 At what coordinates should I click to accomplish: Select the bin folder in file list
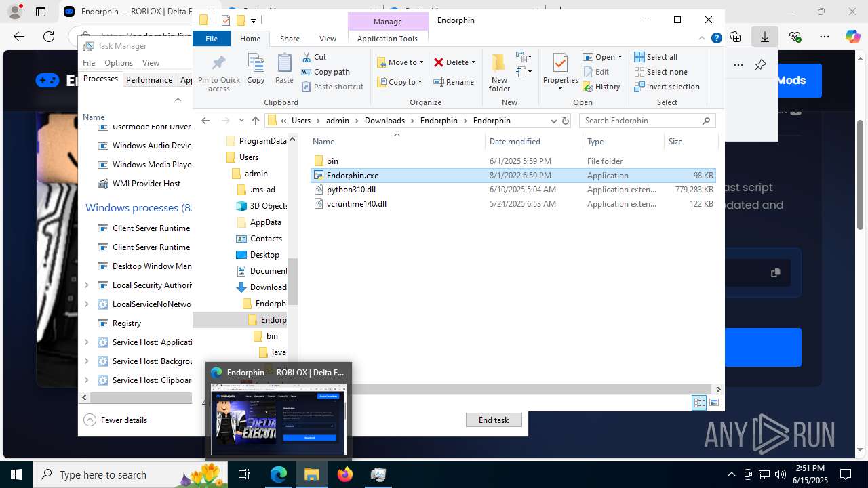click(513, 161)
